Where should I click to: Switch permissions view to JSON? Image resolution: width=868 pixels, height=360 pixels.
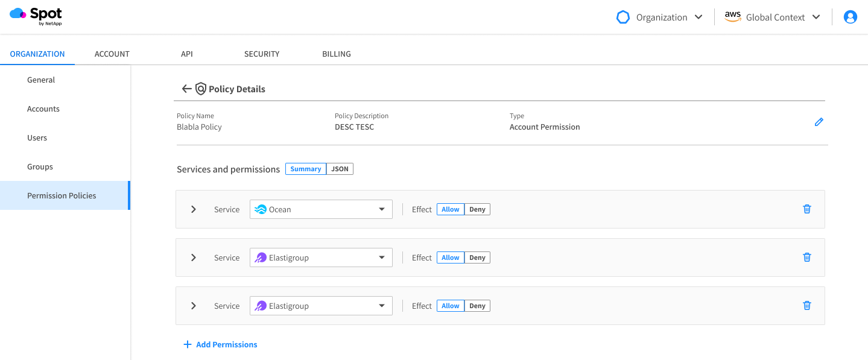tap(340, 169)
